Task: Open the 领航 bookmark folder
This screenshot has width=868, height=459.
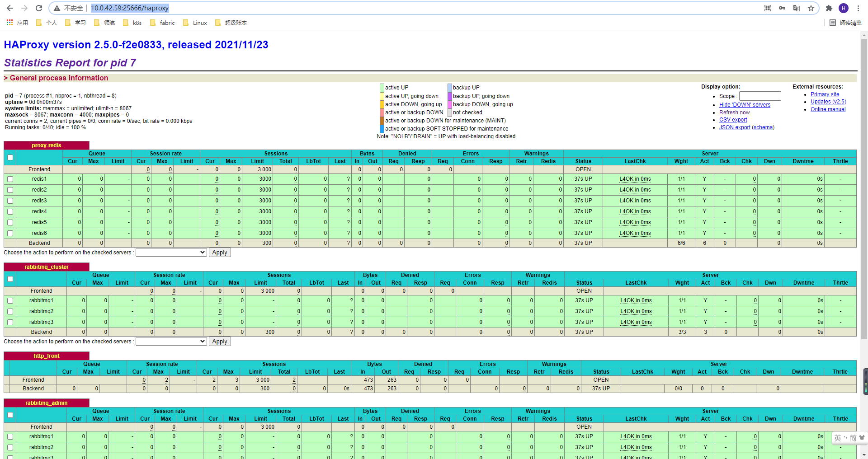Action: pos(104,23)
